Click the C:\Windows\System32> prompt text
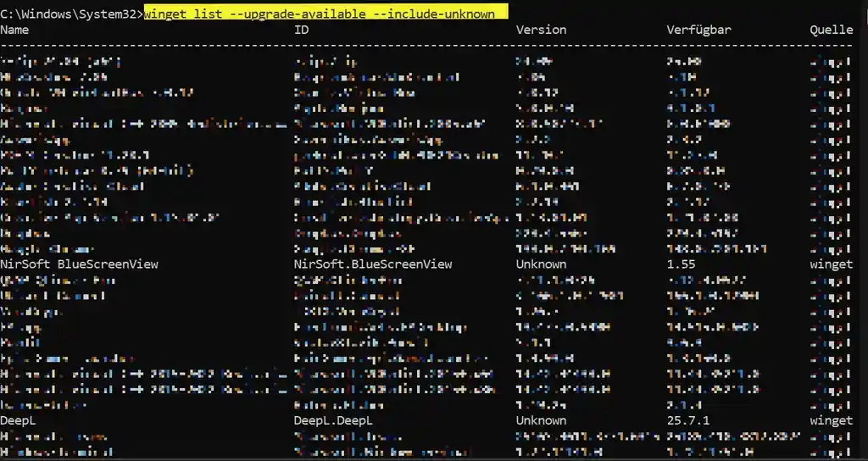Screen dimensions: 868x461 pyautogui.click(x=72, y=14)
